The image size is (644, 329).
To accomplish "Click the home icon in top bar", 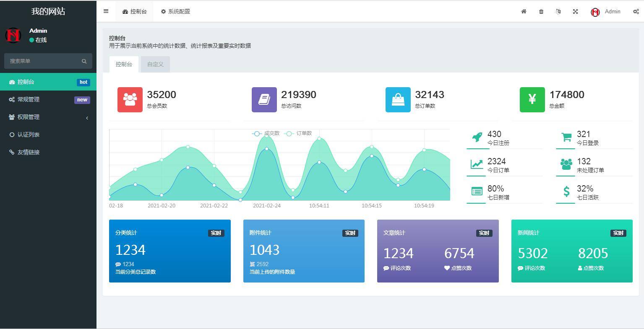I will pos(524,11).
